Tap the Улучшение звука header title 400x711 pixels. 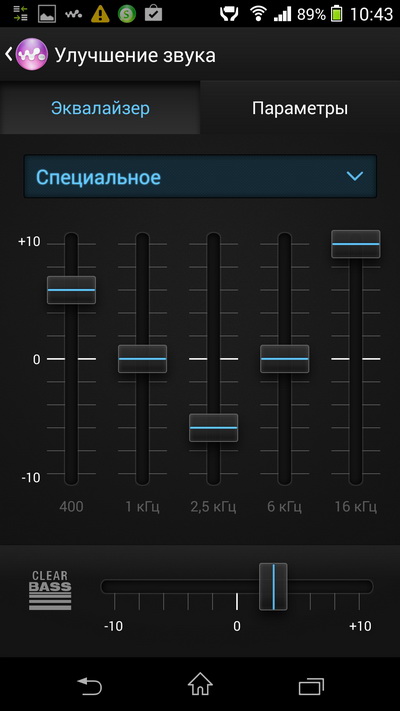(135, 55)
